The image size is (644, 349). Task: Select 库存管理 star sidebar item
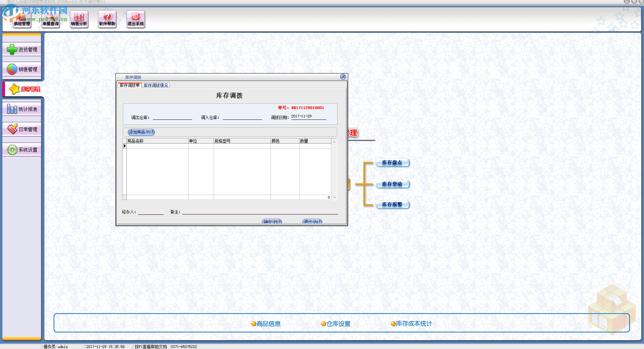point(23,89)
